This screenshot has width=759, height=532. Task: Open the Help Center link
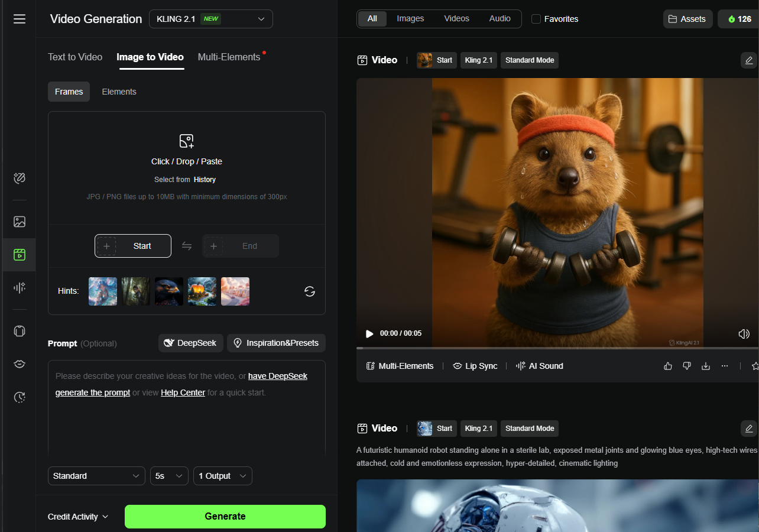[x=183, y=392]
